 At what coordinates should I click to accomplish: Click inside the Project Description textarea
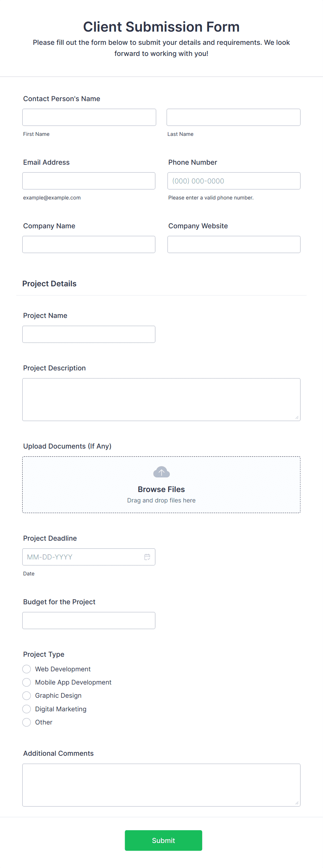(161, 399)
